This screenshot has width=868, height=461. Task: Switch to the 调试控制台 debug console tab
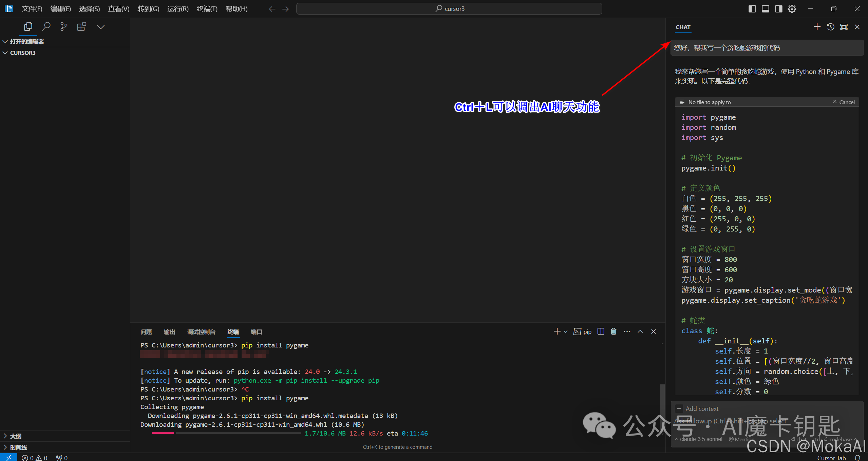tap(201, 332)
